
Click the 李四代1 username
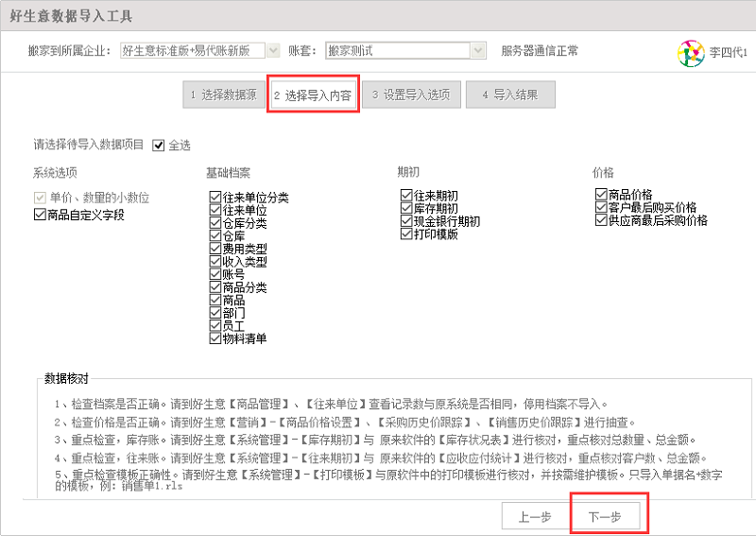point(728,52)
